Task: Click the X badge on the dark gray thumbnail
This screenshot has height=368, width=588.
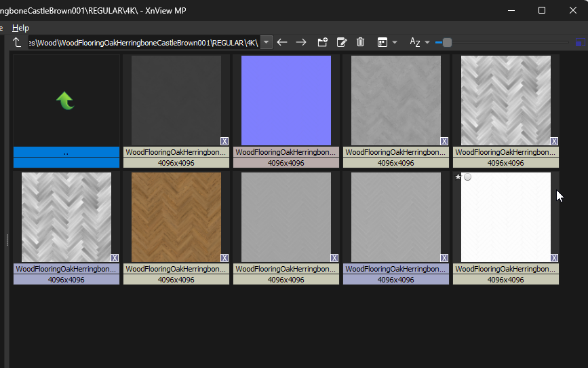Action: coord(224,141)
